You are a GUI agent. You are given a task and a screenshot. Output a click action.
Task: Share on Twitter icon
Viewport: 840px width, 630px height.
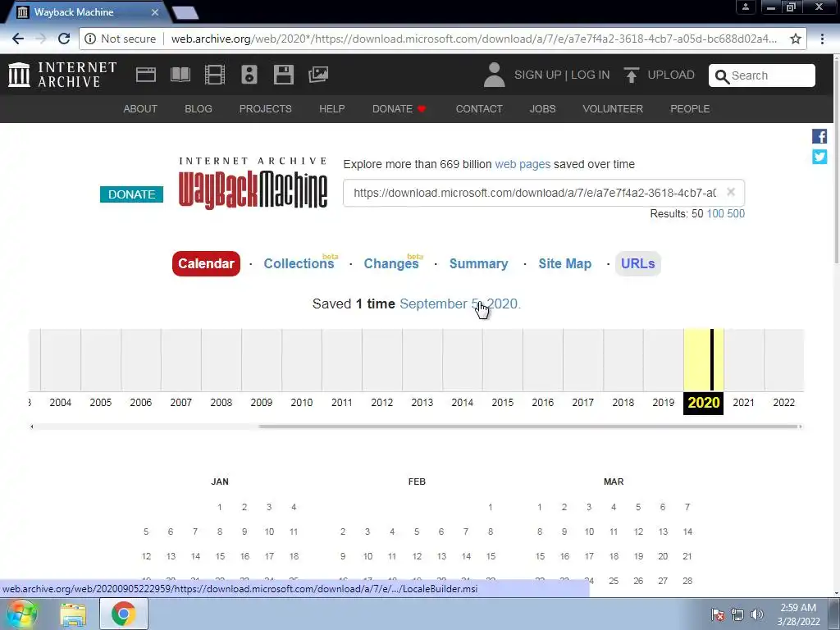coord(819,157)
